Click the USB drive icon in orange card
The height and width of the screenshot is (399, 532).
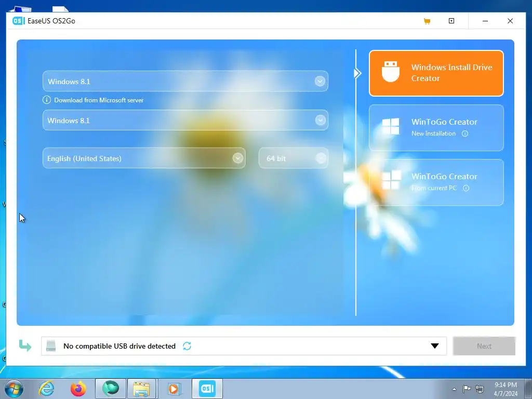click(391, 72)
